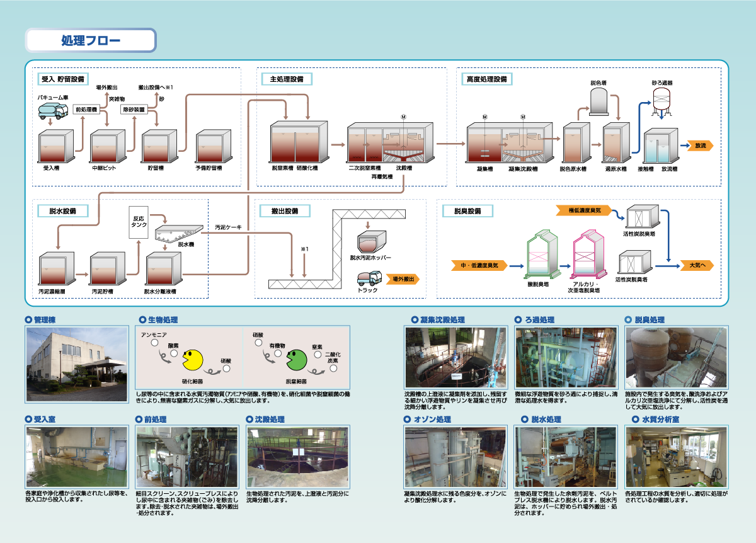Click the 脱水機 dewatering machine icon

tap(178, 233)
